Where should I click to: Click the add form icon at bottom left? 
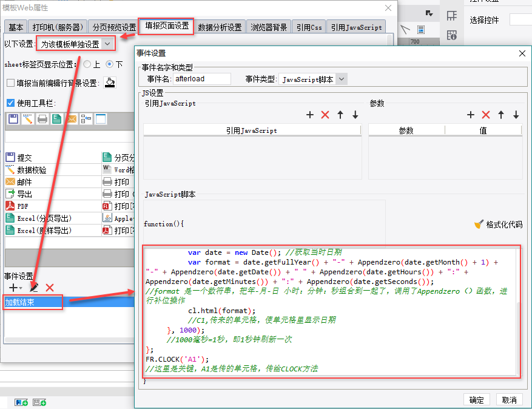click(39, 402)
